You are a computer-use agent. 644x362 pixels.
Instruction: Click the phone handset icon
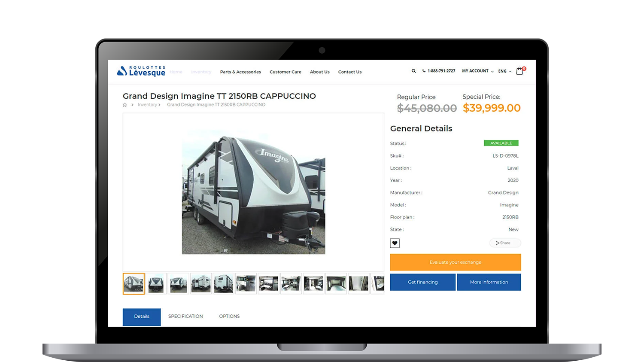tap(424, 71)
